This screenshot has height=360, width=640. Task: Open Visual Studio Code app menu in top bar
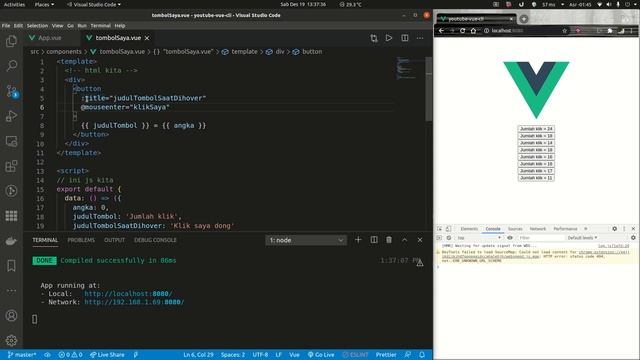94,4
